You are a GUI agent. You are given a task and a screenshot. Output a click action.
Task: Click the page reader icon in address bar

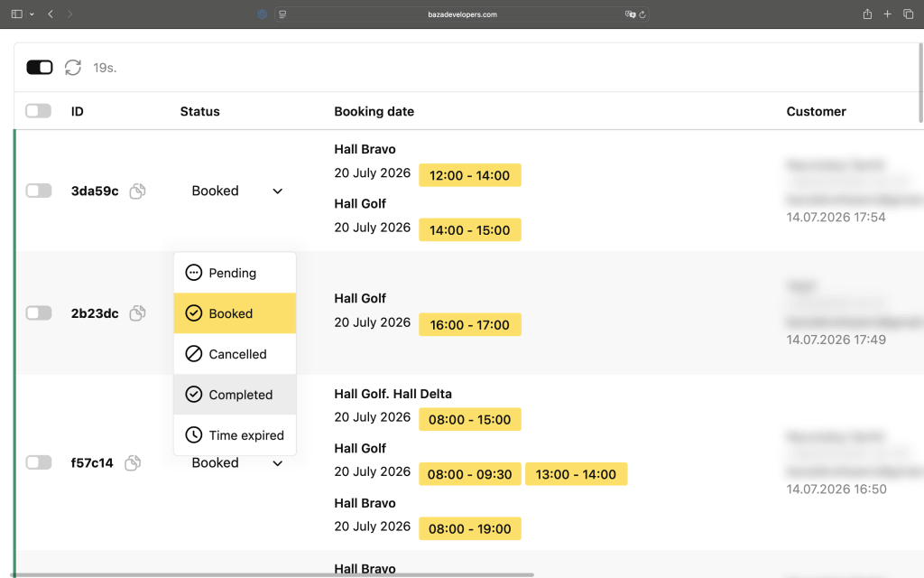[282, 14]
